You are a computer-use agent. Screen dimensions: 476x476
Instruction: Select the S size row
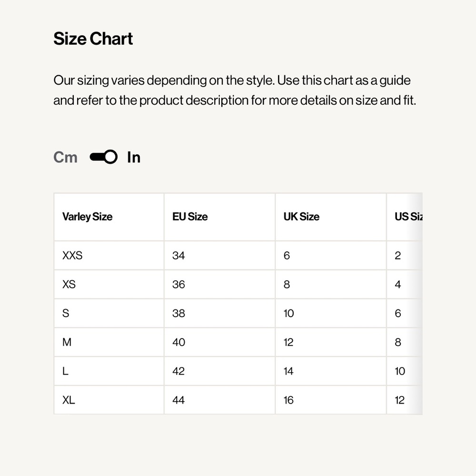(238, 313)
